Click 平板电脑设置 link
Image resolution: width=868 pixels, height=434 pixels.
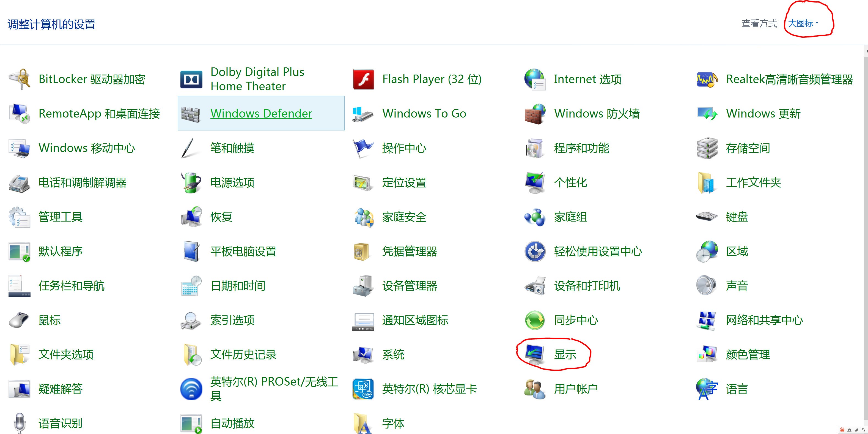tap(243, 251)
